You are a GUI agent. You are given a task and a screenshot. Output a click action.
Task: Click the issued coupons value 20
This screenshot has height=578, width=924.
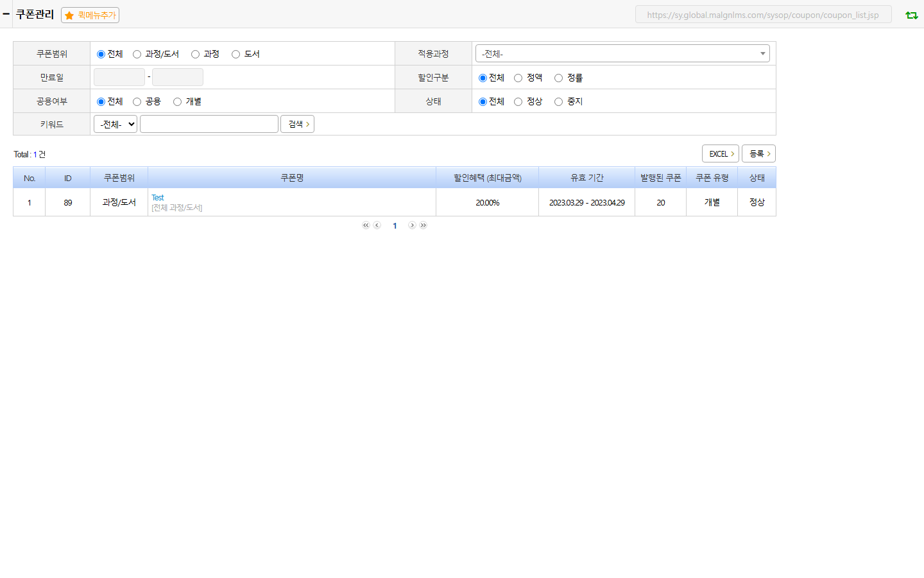click(x=661, y=202)
